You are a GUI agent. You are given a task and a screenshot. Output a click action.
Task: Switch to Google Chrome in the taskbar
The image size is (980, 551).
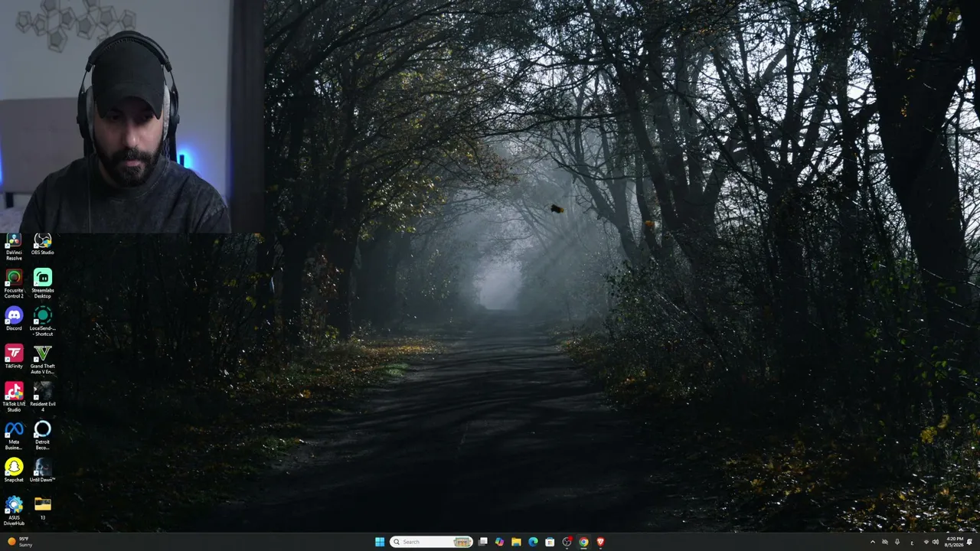[x=583, y=542]
